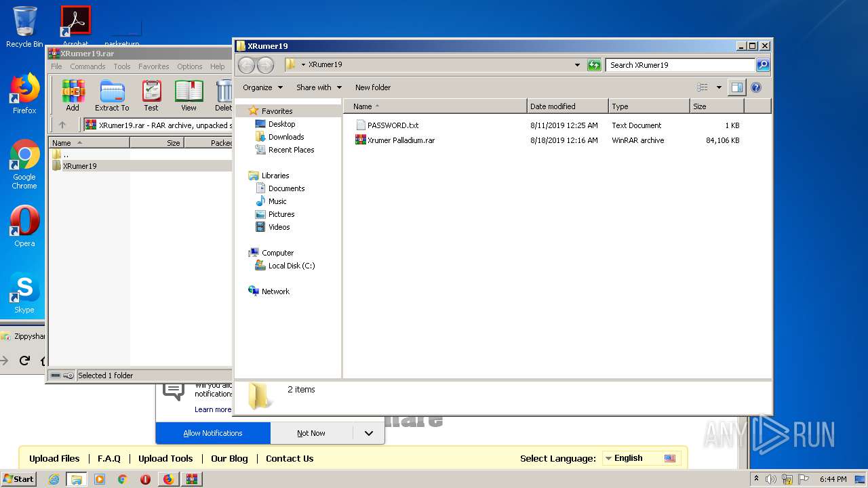The image size is (868, 488).
Task: Click the search magnifier icon in Explorer
Action: (x=763, y=65)
